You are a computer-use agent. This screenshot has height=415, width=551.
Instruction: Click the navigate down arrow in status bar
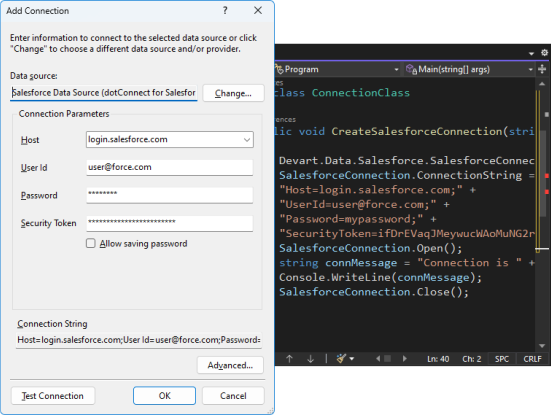pyautogui.click(x=311, y=359)
